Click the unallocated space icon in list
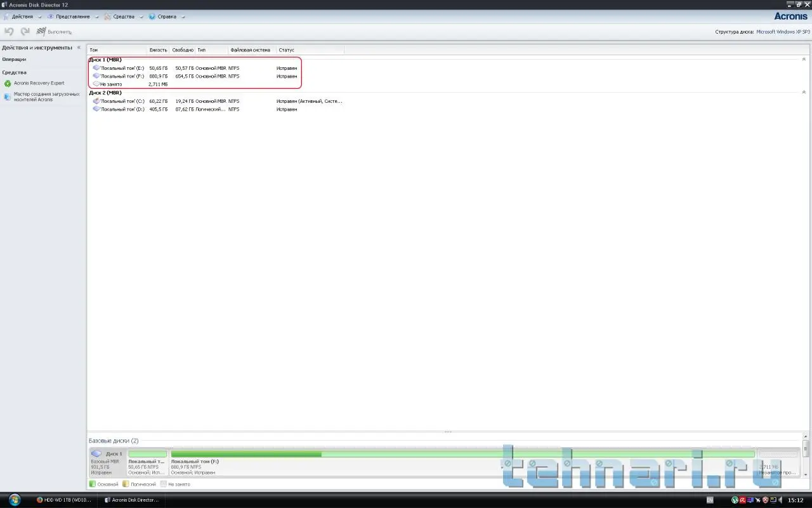The width and height of the screenshot is (812, 508). (96, 84)
